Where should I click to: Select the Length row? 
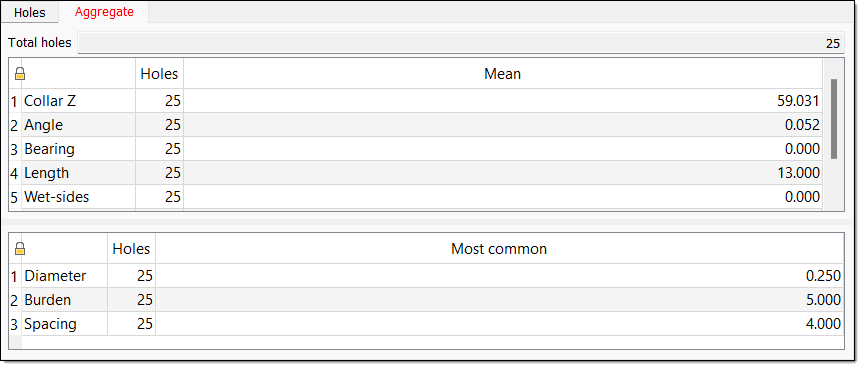click(x=416, y=173)
